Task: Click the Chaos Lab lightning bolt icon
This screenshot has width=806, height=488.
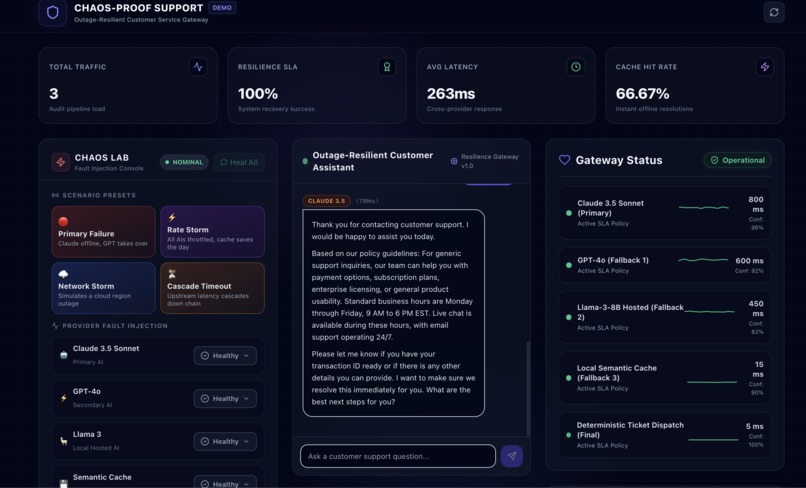Action: click(61, 162)
